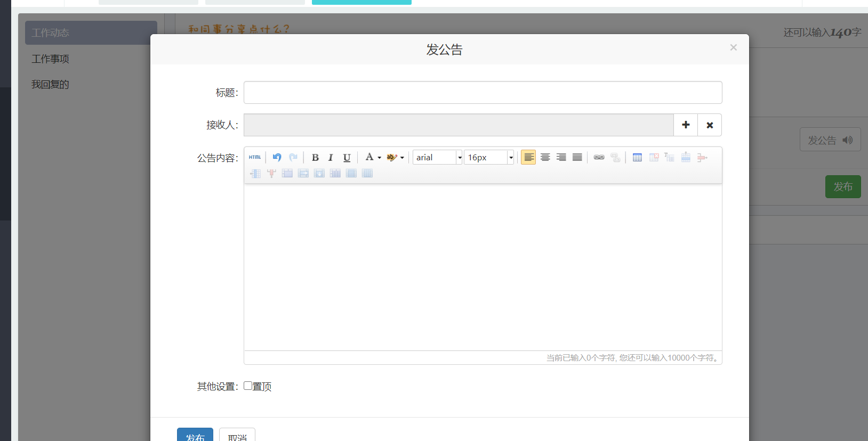Insert a table

(x=637, y=157)
